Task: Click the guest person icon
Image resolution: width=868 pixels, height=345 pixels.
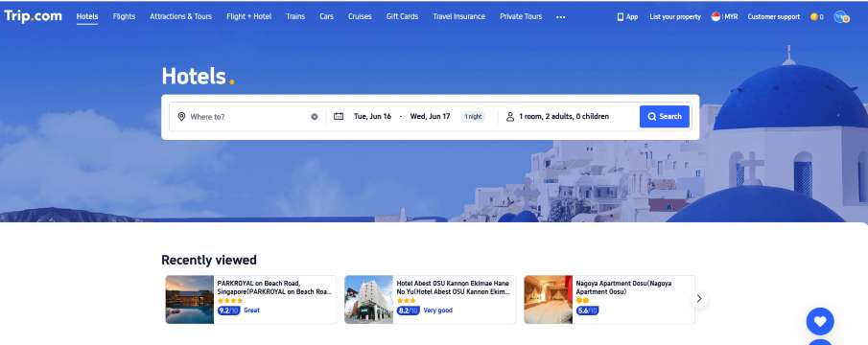Action: 510,117
